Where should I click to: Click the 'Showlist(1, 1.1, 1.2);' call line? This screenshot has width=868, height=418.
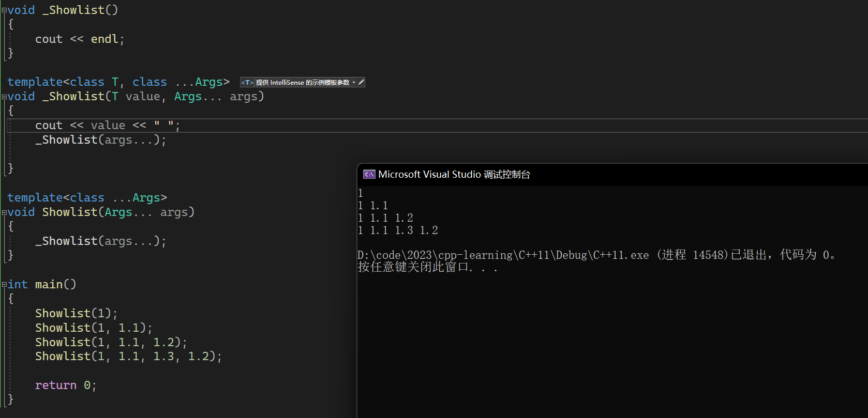click(x=111, y=343)
